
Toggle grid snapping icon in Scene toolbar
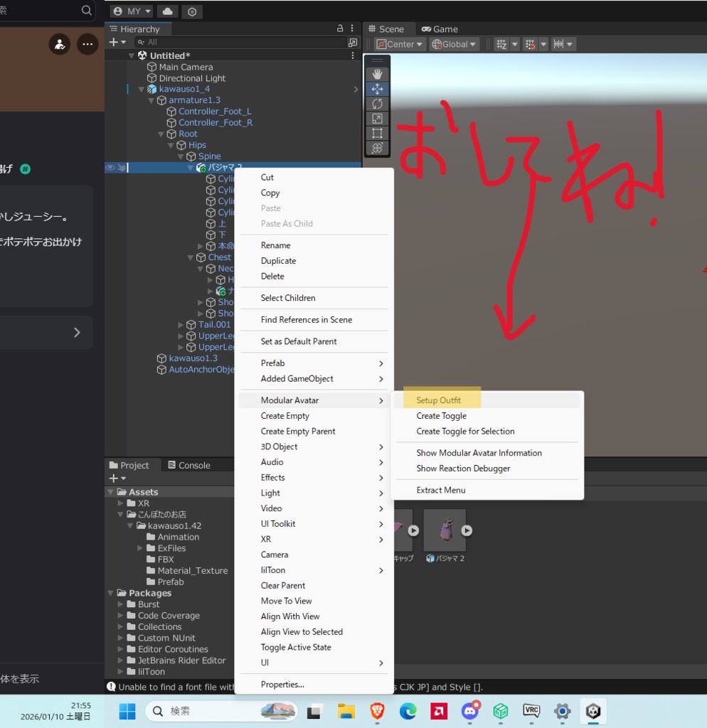click(x=530, y=44)
